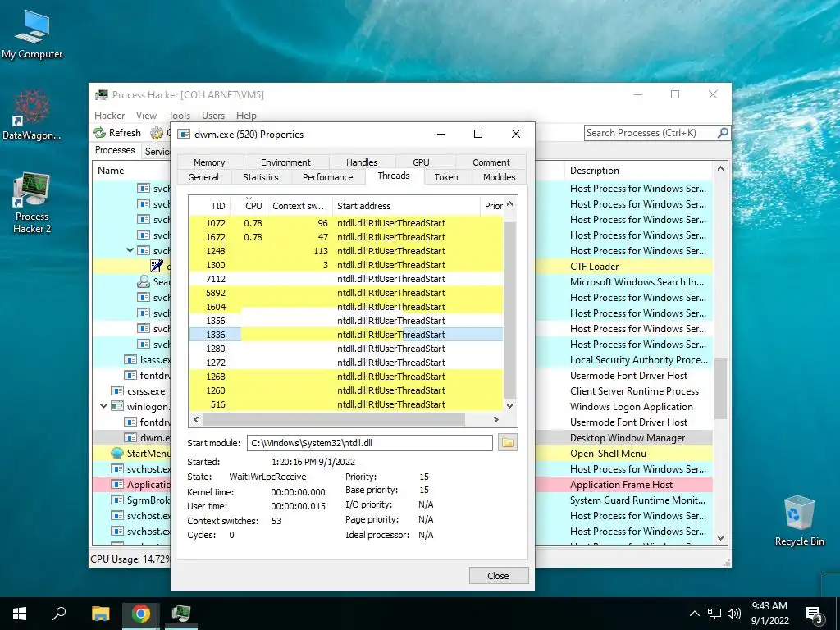Click the Refresh toolbar icon in Process Hacker
Screen dimensions: 840x630
click(x=99, y=132)
